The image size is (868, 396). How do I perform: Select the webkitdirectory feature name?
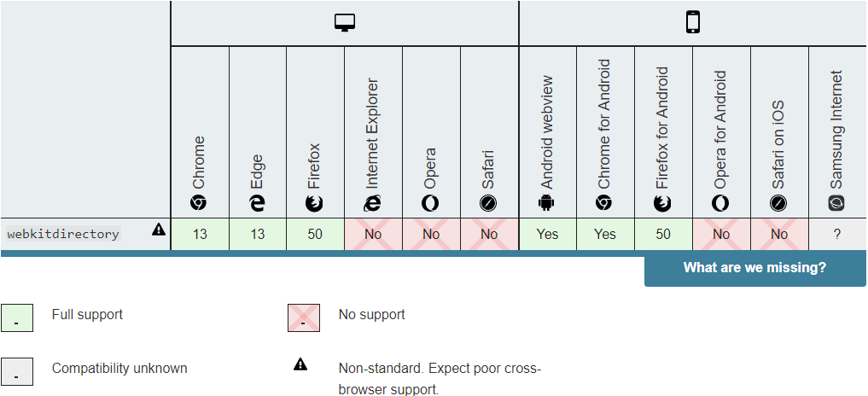pos(63,234)
